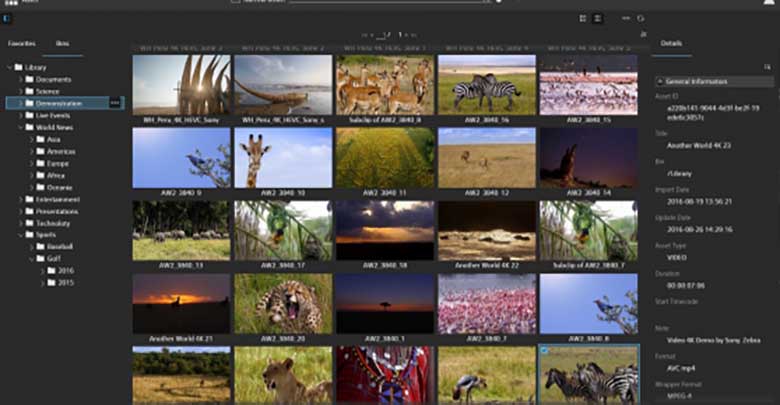Switch to list view icon

(x=597, y=18)
